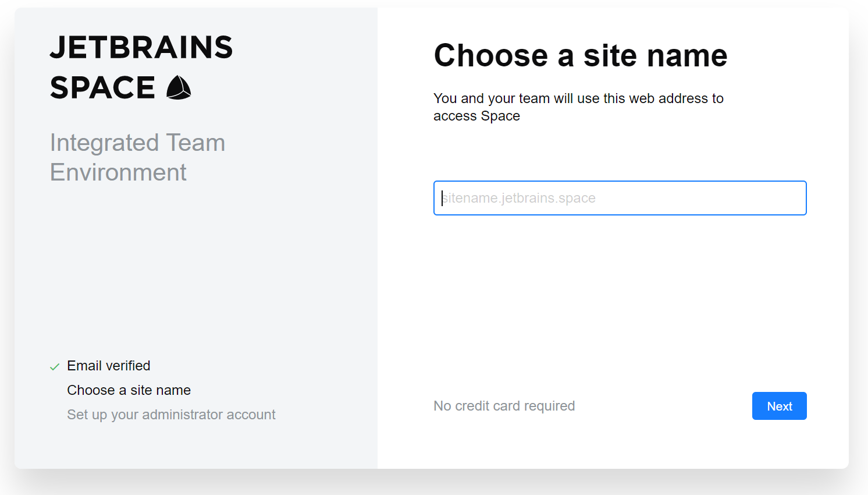Click the JETBRAINS wordmark

pos(141,47)
